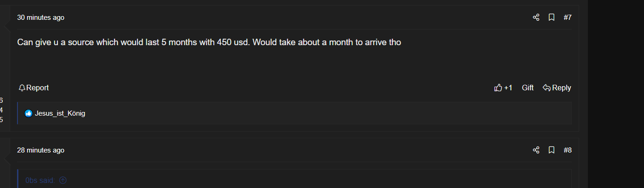644x188 pixels.
Task: Click the +1 like count
Action: [508, 88]
